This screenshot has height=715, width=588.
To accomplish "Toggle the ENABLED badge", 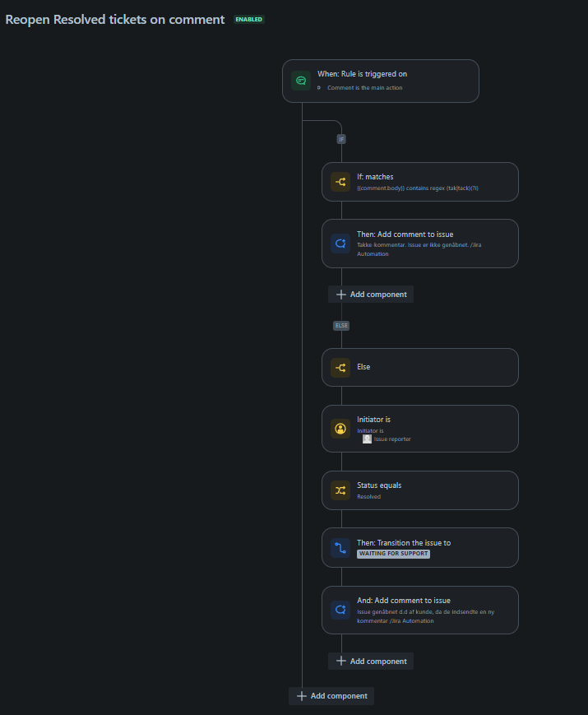I will (248, 19).
